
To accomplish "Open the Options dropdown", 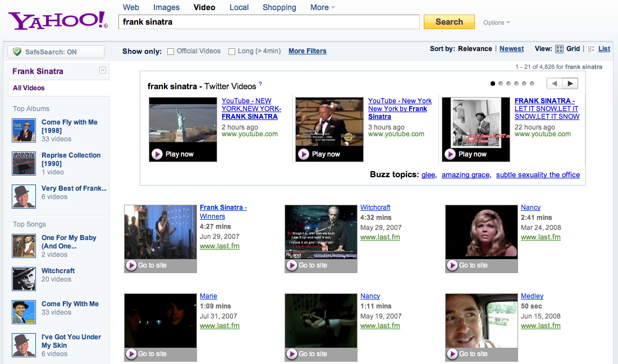I will tap(495, 22).
